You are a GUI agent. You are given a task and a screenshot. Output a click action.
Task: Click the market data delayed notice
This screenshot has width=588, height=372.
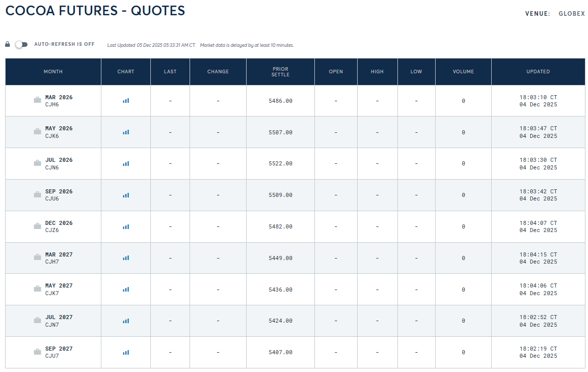247,45
